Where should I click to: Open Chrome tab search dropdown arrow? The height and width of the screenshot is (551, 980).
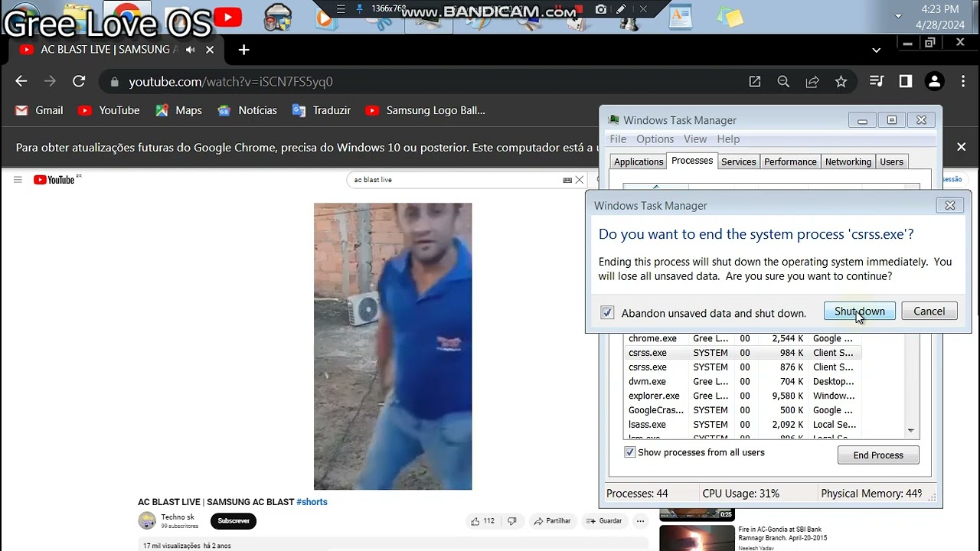pyautogui.click(x=876, y=50)
